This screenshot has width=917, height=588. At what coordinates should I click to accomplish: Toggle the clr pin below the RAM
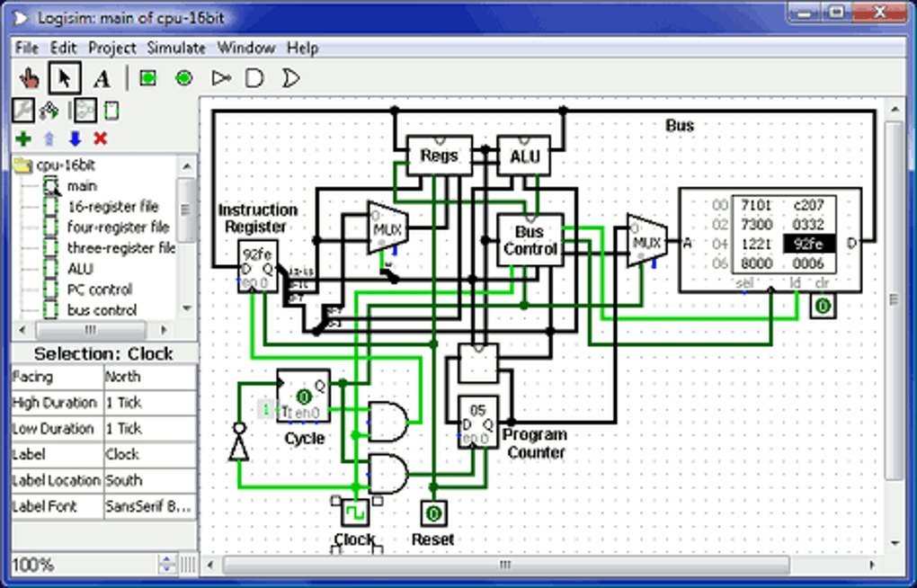click(x=823, y=306)
